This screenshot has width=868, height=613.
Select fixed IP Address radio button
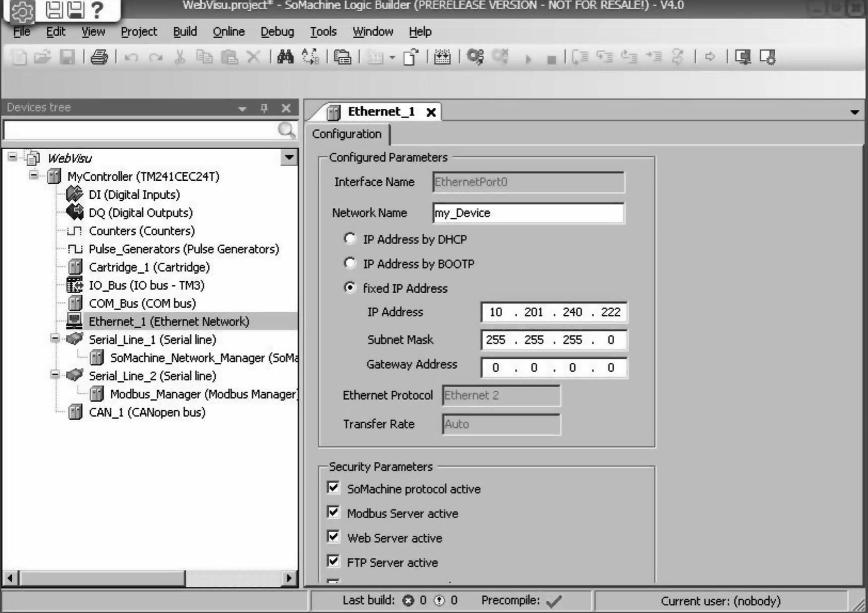pyautogui.click(x=350, y=287)
